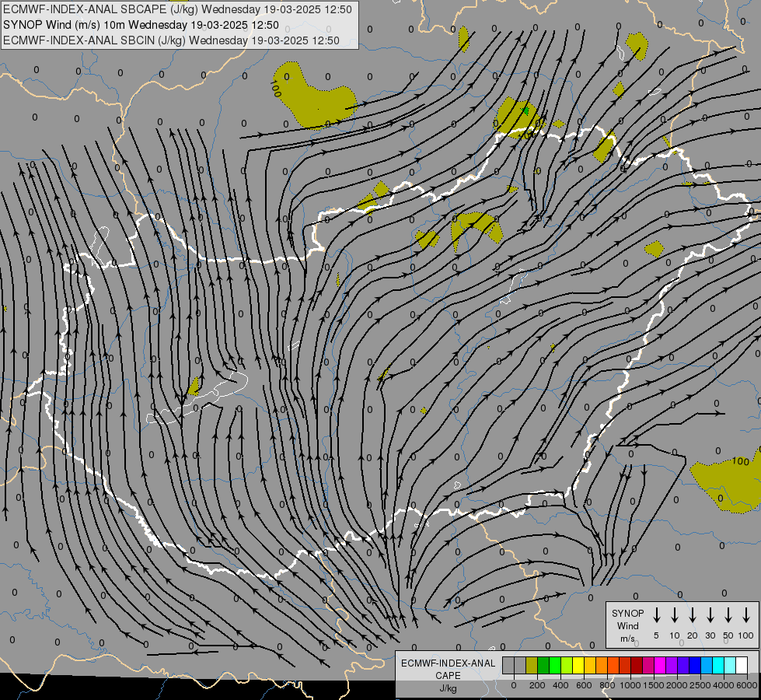Image resolution: width=761 pixels, height=700 pixels.
Task: Click the SBCIN title line in header
Action: (x=171, y=40)
